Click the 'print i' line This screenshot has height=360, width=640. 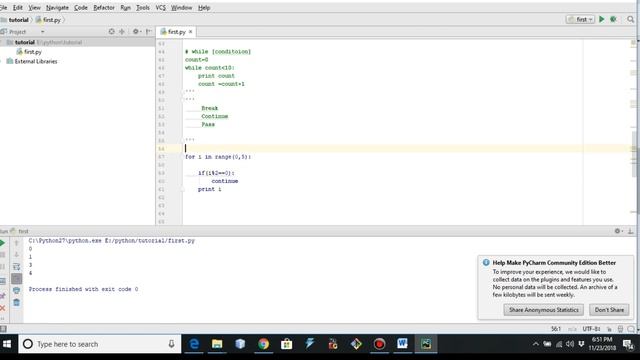coord(209,189)
